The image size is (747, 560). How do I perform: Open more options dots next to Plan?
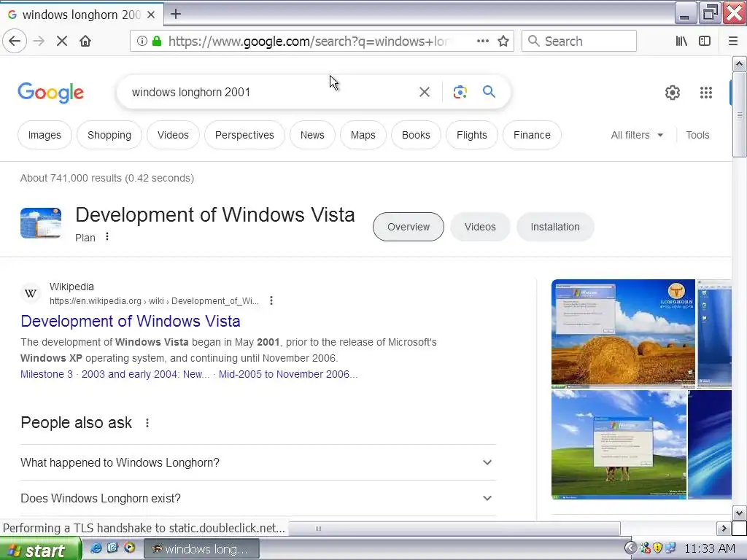[107, 237]
